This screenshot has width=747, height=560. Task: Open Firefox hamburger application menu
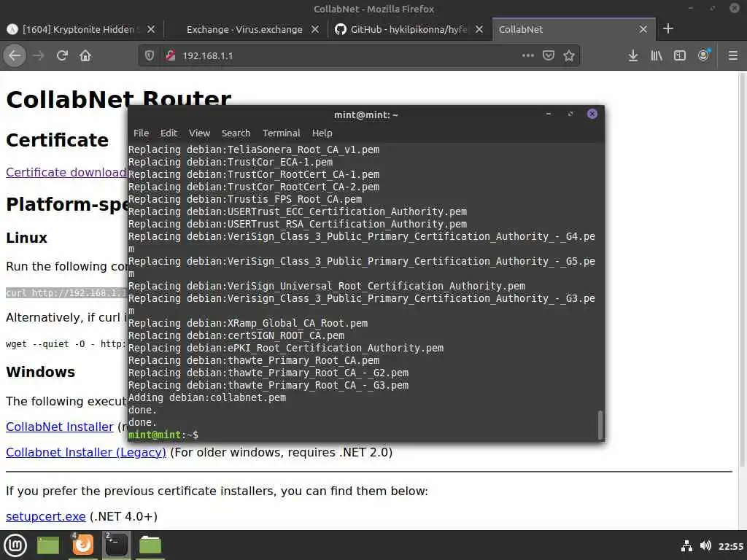click(x=733, y=55)
